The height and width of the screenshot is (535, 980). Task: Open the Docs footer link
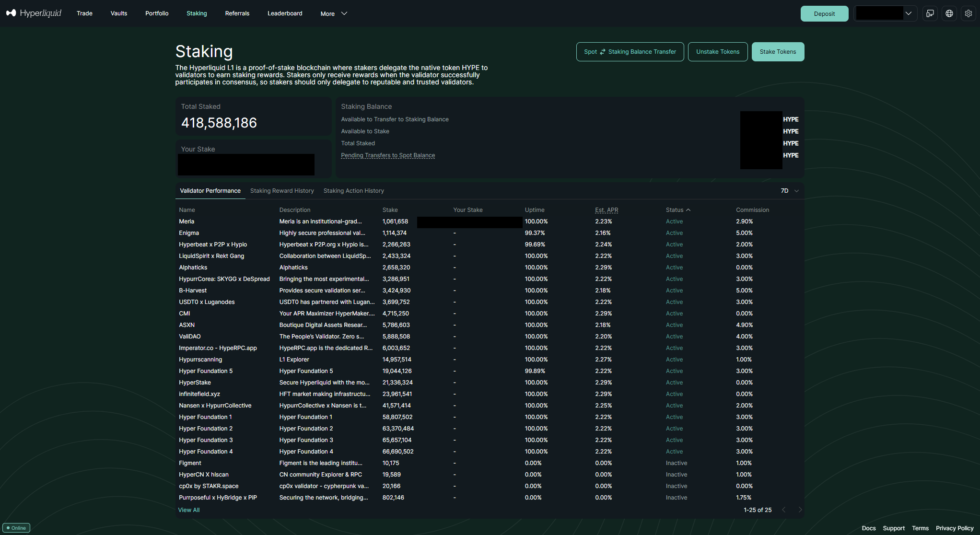tap(869, 528)
